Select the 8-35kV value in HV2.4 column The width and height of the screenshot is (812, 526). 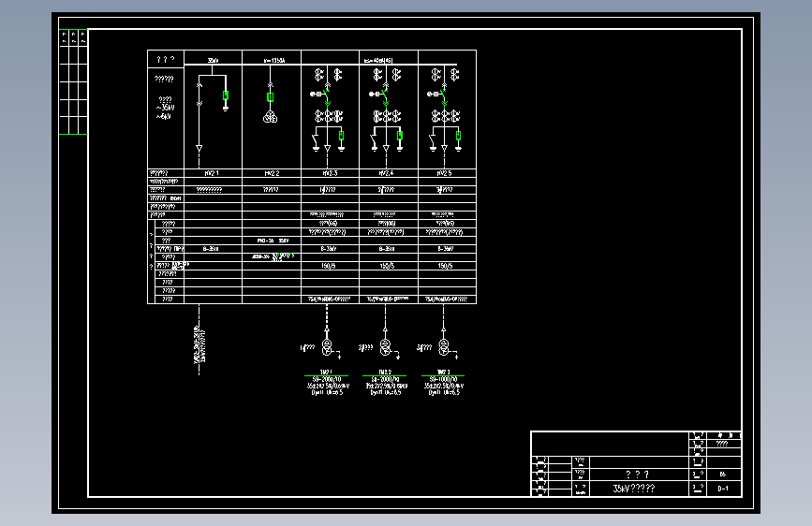pos(387,249)
